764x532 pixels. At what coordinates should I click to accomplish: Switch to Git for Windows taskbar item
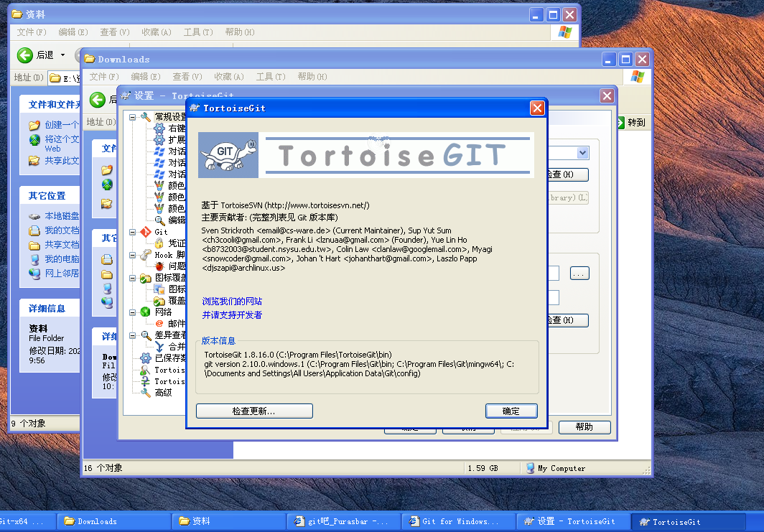[x=459, y=521]
